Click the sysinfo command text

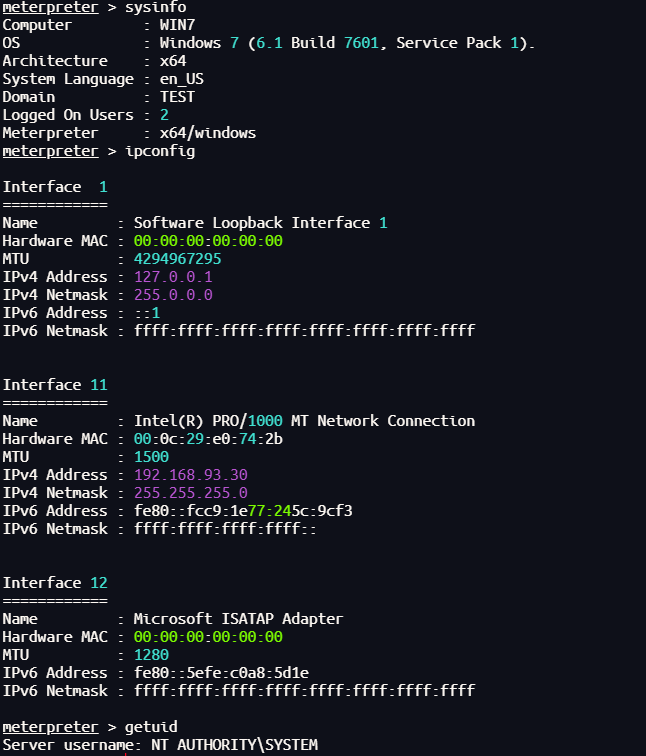pyautogui.click(x=155, y=8)
